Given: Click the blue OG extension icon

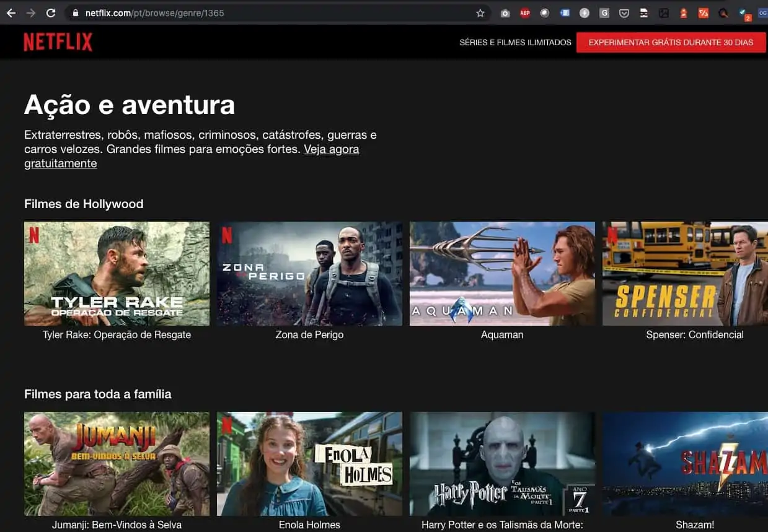Looking at the screenshot, I should pyautogui.click(x=762, y=12).
